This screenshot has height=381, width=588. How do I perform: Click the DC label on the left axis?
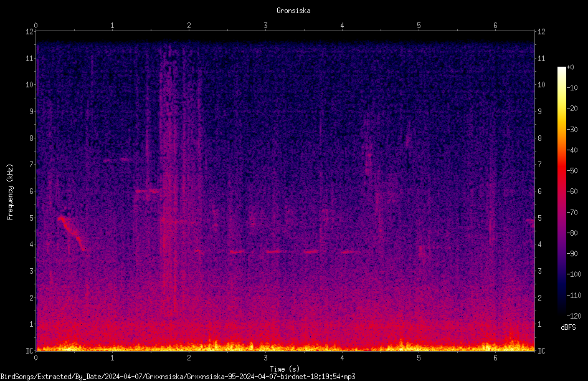[30, 351]
